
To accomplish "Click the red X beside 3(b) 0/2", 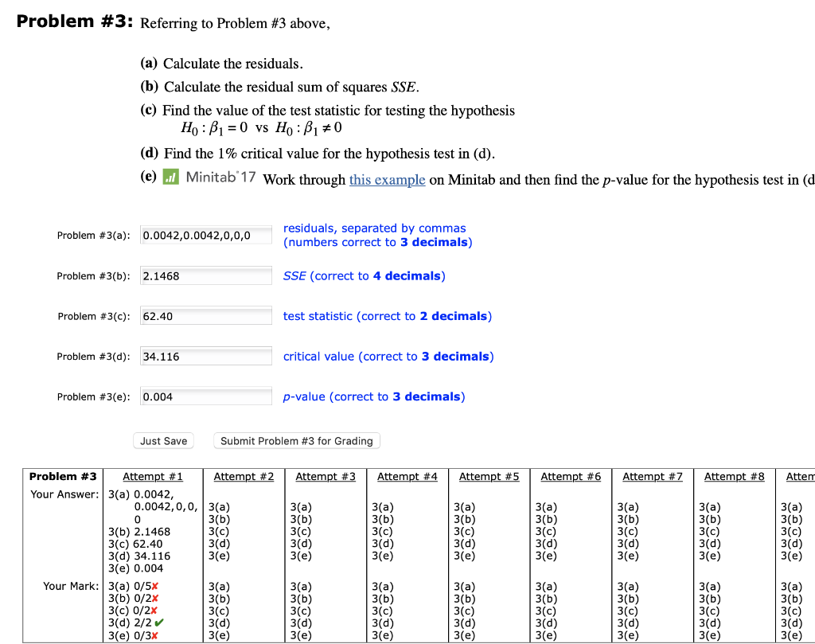I will (154, 599).
